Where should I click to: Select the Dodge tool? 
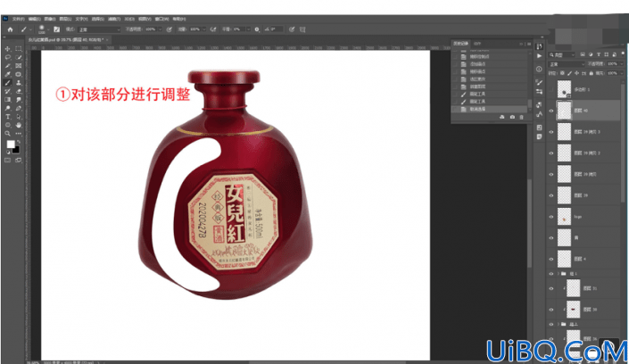click(8, 108)
